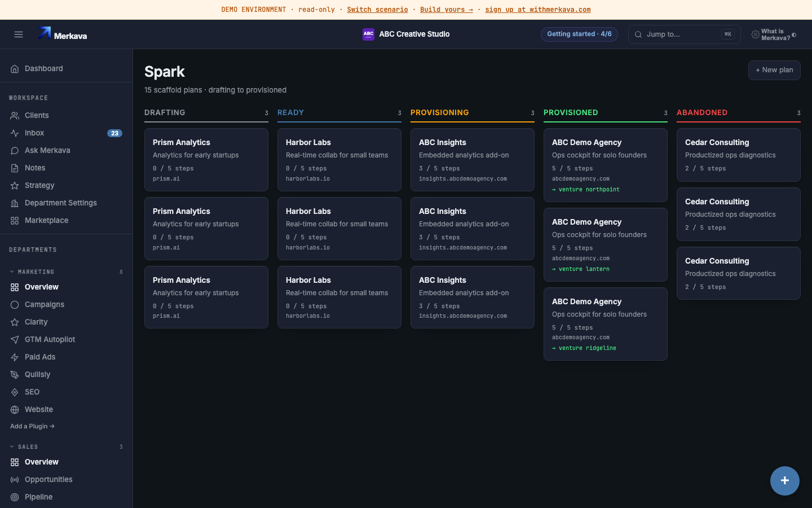Click the Add a Plugin link
This screenshot has height=508, width=812.
coord(32,427)
